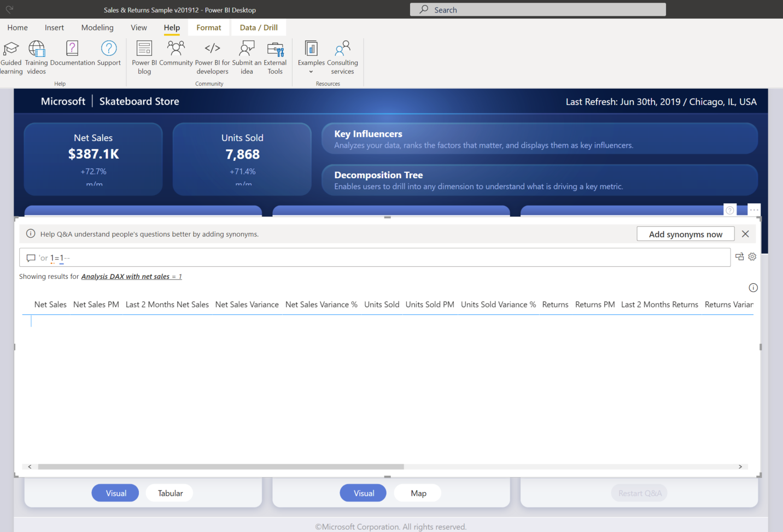Click the Last 2 Months Returns column header
This screenshot has width=783, height=532.
tap(659, 305)
